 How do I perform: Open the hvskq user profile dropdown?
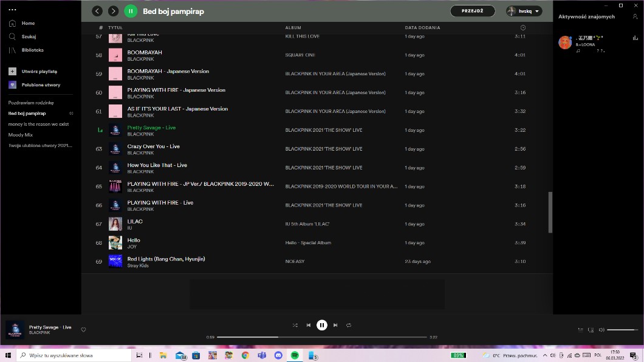[524, 11]
